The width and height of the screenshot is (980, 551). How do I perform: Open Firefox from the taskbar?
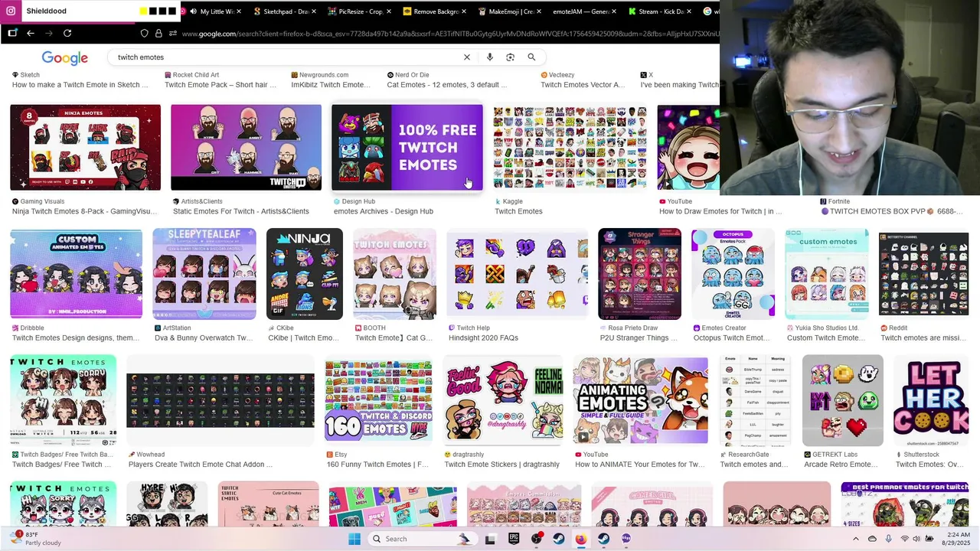581,539
